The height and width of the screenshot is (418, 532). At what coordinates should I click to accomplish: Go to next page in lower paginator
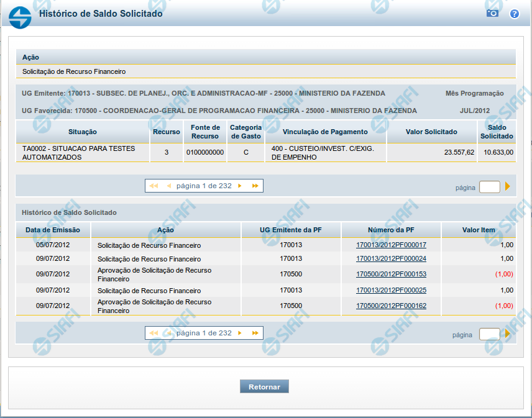point(240,334)
